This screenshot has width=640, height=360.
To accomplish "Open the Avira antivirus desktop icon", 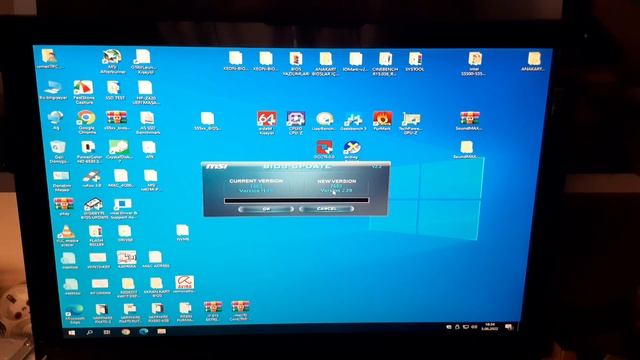I will (184, 284).
